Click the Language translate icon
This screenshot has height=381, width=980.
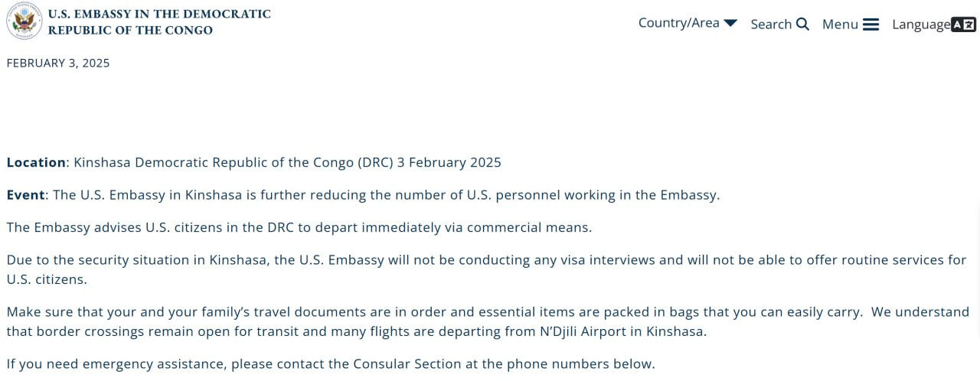pyautogui.click(x=963, y=24)
